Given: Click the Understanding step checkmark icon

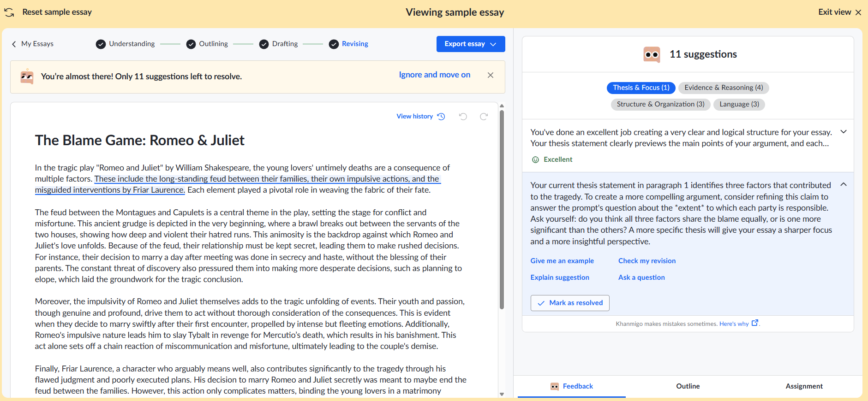Looking at the screenshot, I should (x=101, y=44).
